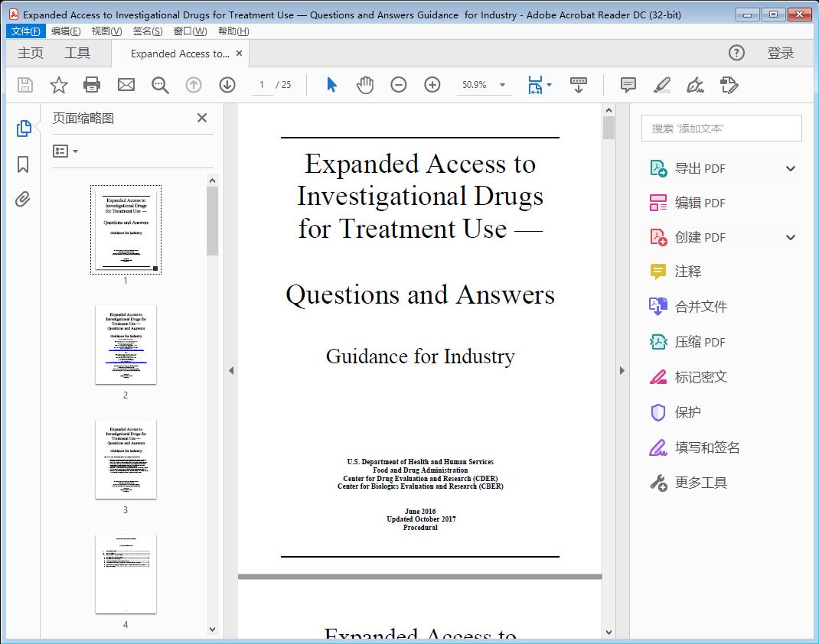Click the Add Comment annotation icon
Image resolution: width=819 pixels, height=644 pixels.
[x=628, y=85]
